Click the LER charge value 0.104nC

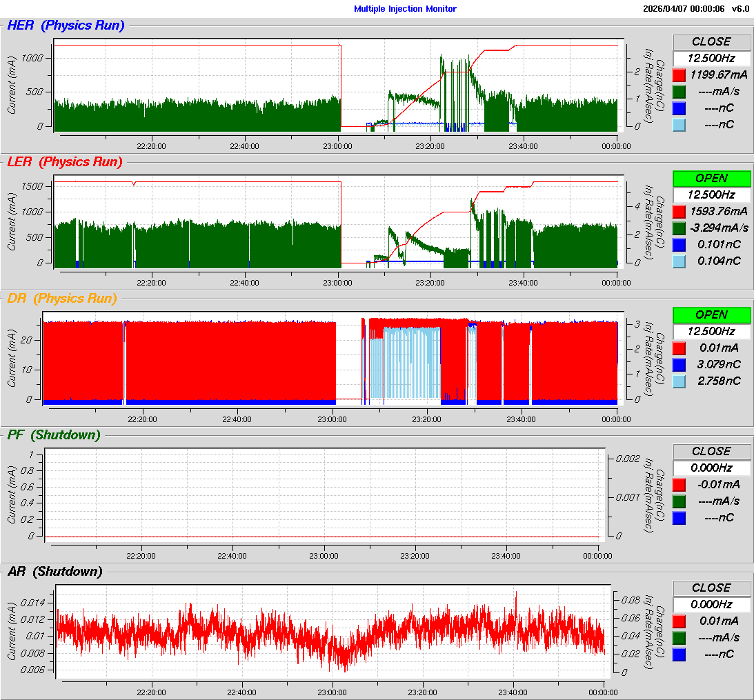(719, 261)
